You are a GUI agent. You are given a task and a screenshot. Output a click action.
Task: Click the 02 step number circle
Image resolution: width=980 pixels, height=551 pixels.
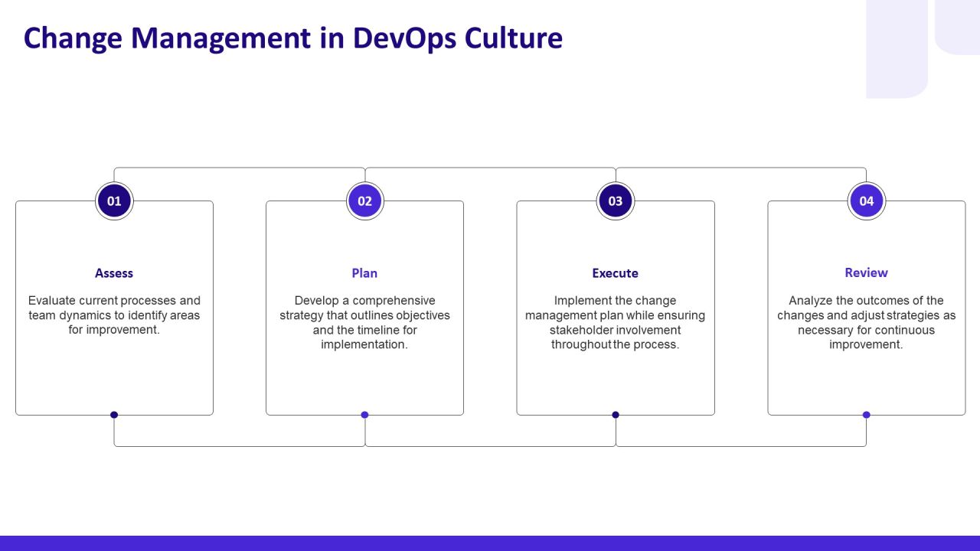pos(365,201)
